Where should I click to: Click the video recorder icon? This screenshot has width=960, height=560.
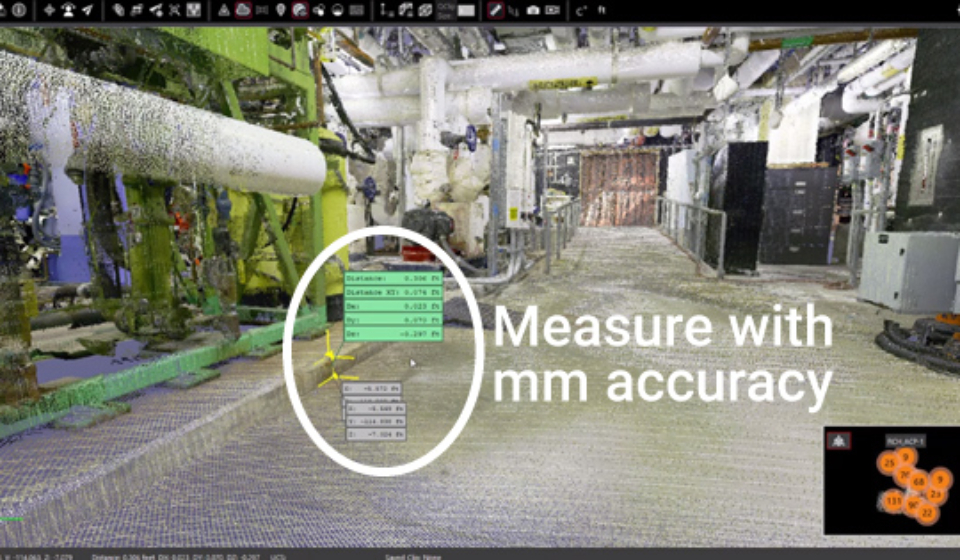[553, 10]
